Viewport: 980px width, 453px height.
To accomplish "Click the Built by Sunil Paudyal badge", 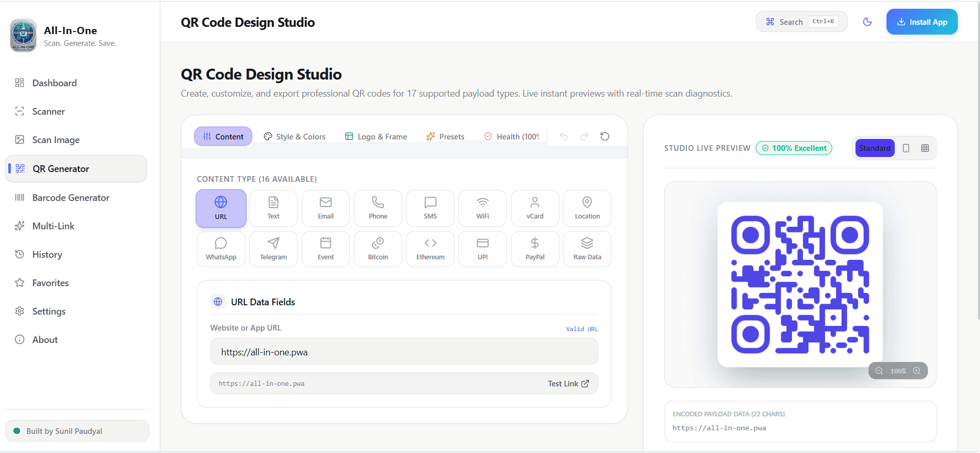I will point(77,431).
